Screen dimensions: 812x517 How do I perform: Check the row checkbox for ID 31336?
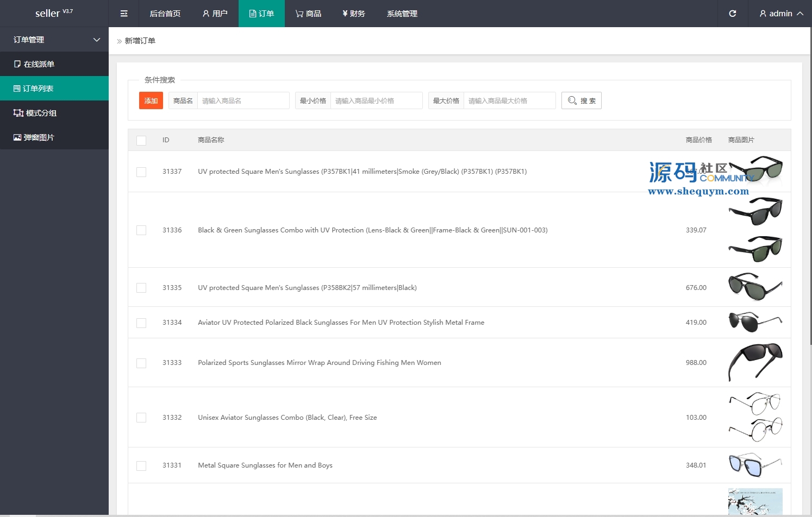point(141,230)
